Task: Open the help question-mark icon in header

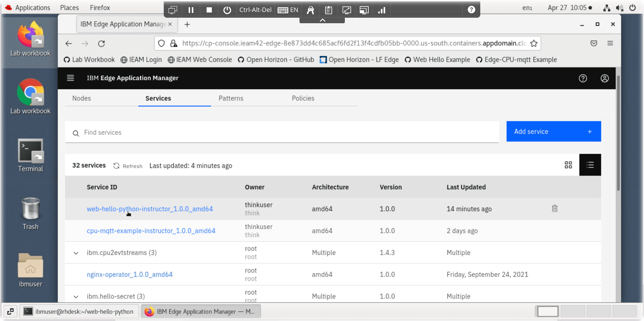Action: [583, 79]
